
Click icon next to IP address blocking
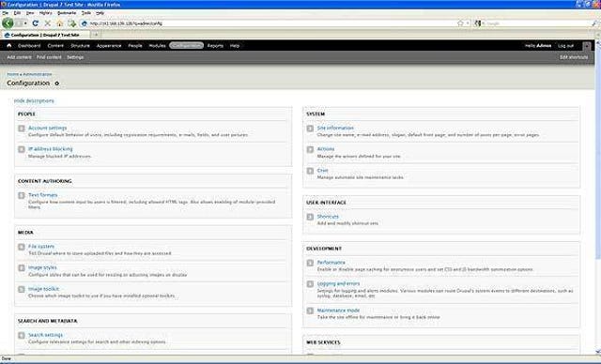pyautogui.click(x=22, y=149)
